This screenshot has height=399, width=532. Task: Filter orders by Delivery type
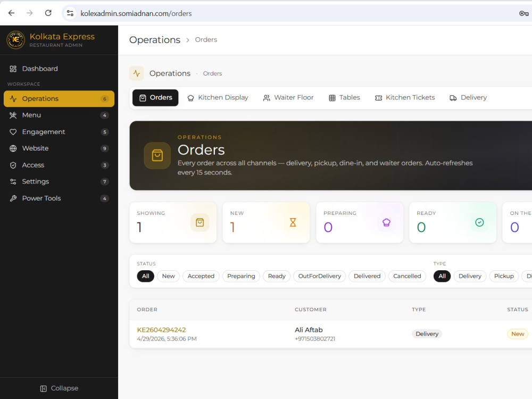tap(470, 276)
